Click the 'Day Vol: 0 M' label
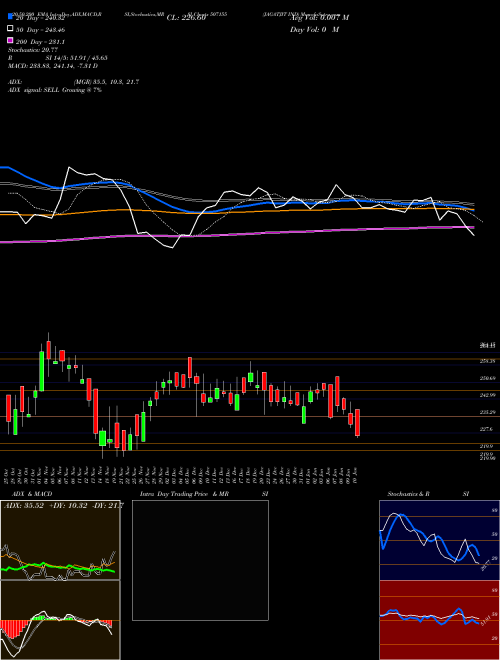 click(314, 30)
